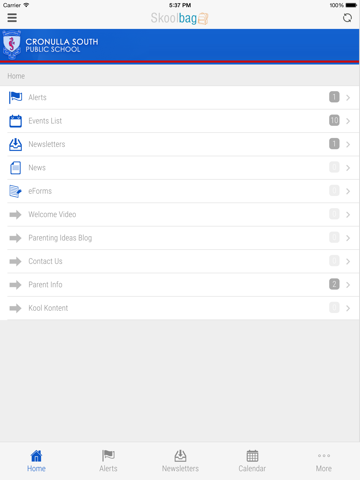The width and height of the screenshot is (360, 480).
Task: Switch to the Calendar bottom tab
Action: point(252,461)
